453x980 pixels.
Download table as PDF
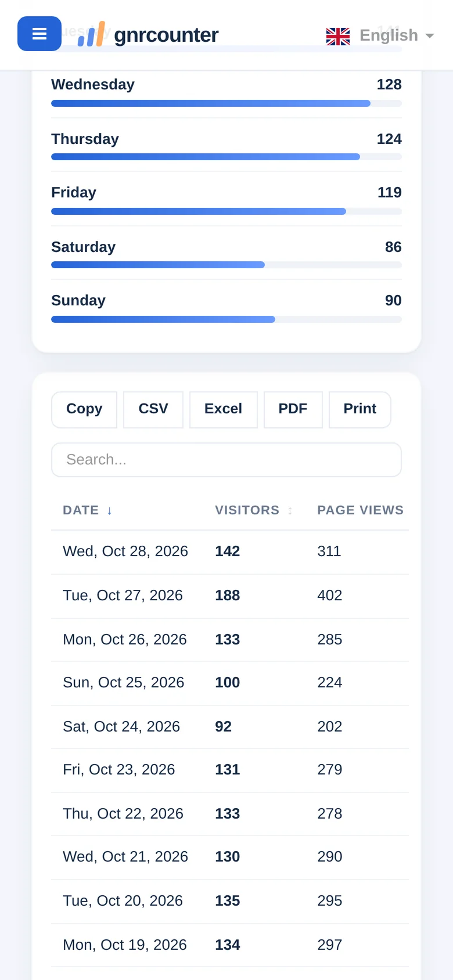(x=293, y=409)
